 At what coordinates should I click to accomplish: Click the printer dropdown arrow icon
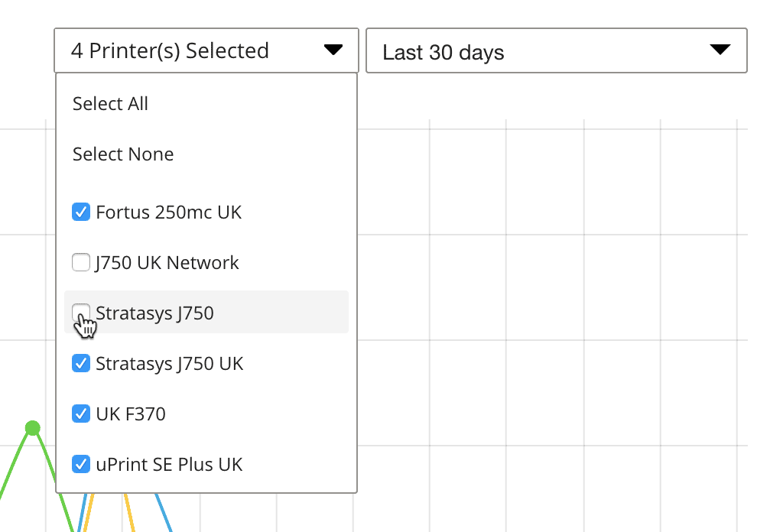(x=333, y=50)
